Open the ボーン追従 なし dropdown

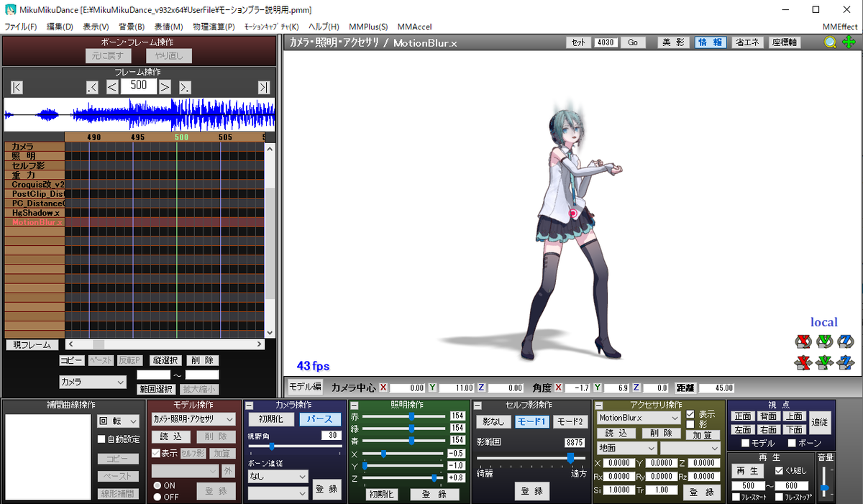(278, 476)
